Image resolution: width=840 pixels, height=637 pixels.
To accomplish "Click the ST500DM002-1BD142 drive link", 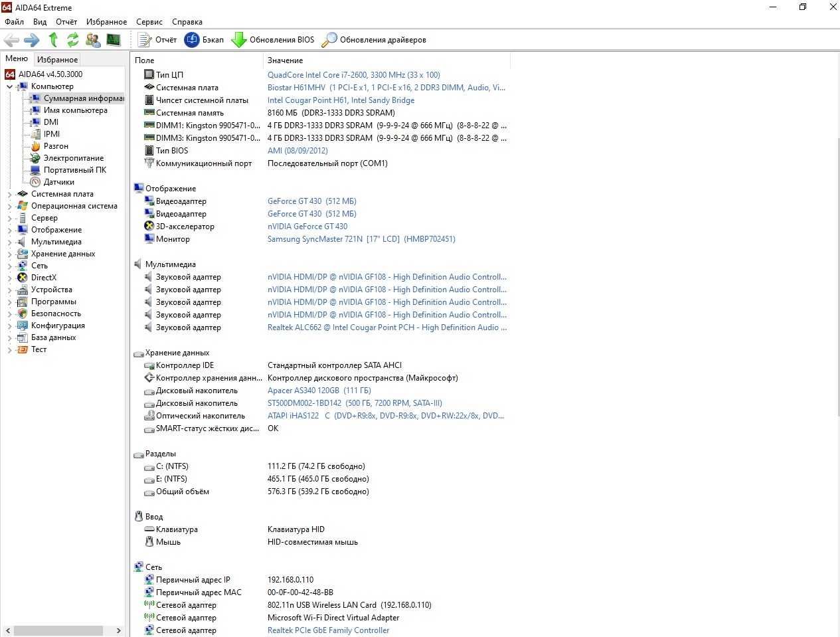I will pos(355,403).
